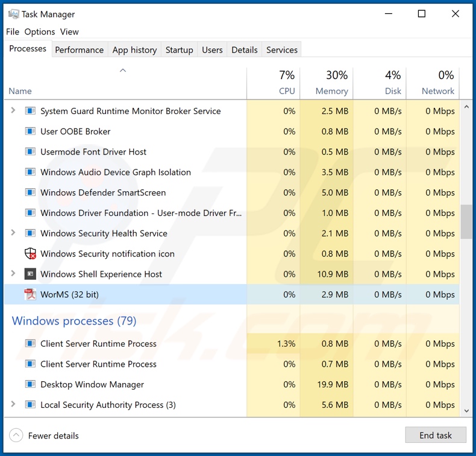Expand the Windows Shell Experience Host row
The height and width of the screenshot is (456, 476).
[x=13, y=274]
